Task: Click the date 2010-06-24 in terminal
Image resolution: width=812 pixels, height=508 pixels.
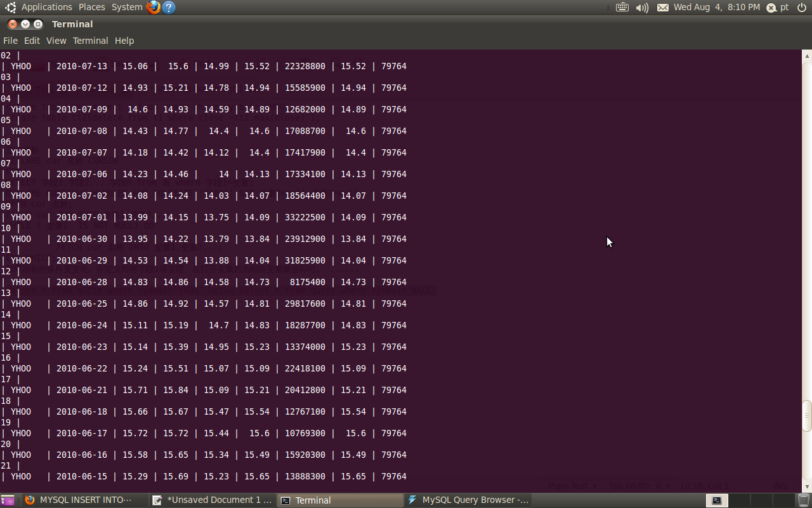Action: click(x=82, y=325)
